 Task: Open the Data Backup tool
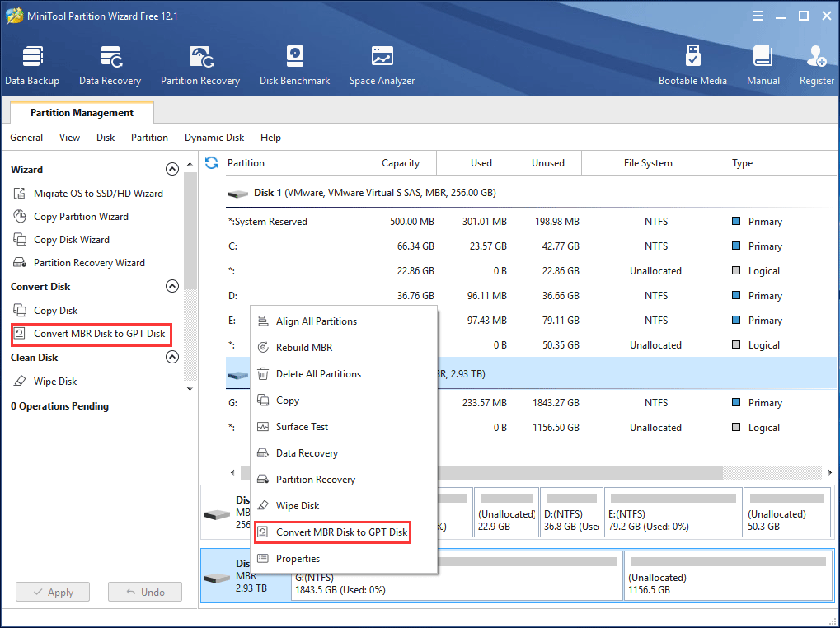click(x=32, y=65)
